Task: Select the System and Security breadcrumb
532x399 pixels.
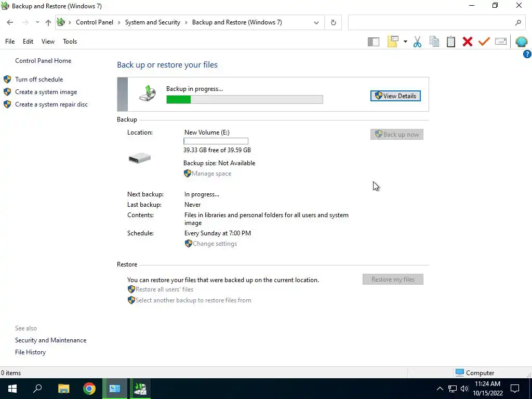Action: [153, 22]
